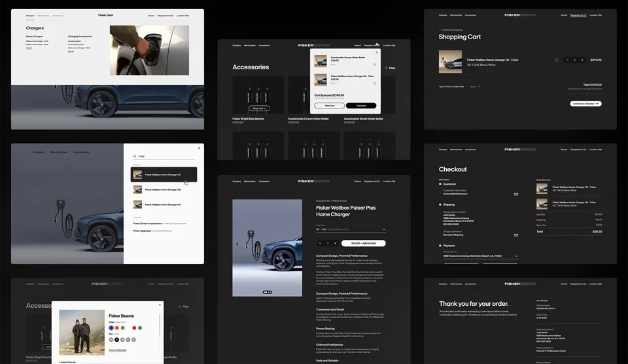Edit the Customer Information in Checkout

point(516,193)
